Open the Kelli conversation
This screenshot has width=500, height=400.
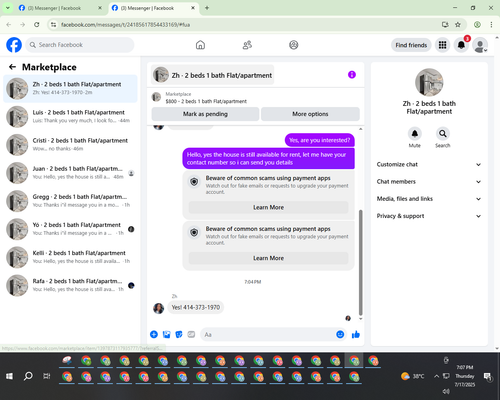[x=70, y=257]
